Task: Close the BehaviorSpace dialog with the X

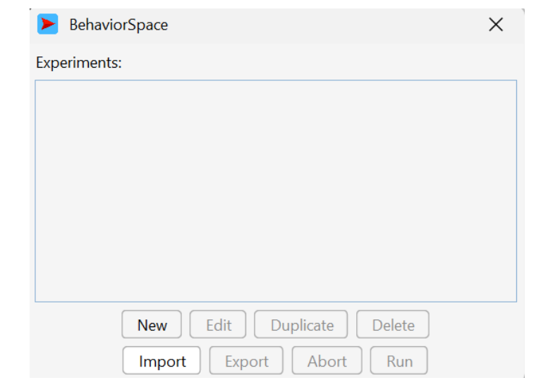Action: click(495, 25)
